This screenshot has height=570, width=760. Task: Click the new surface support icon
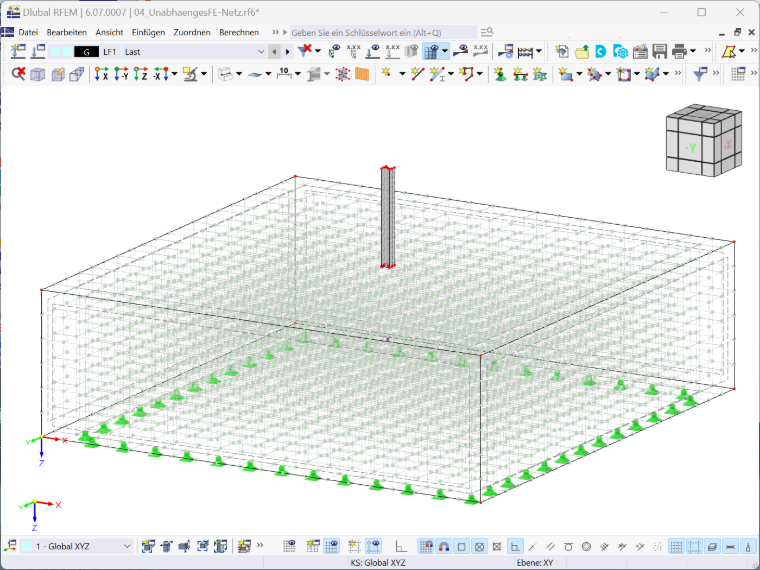point(539,74)
